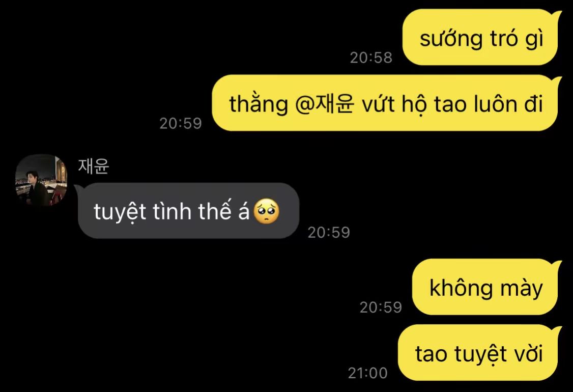Viewport: 573px width, 392px height.
Task: Click the 20:59 timestamp beside 'không mày'
Action: (381, 307)
